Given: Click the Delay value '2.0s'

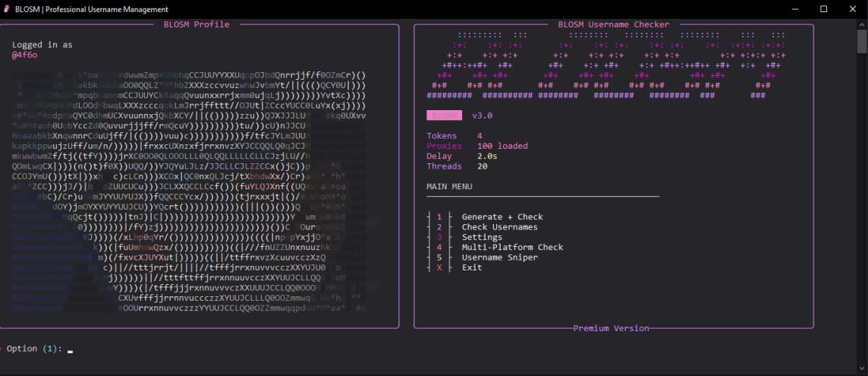Looking at the screenshot, I should pos(487,156).
